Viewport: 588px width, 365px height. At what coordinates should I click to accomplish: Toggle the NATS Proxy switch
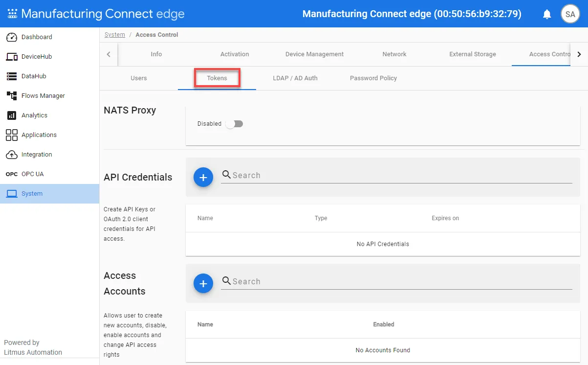pos(235,124)
